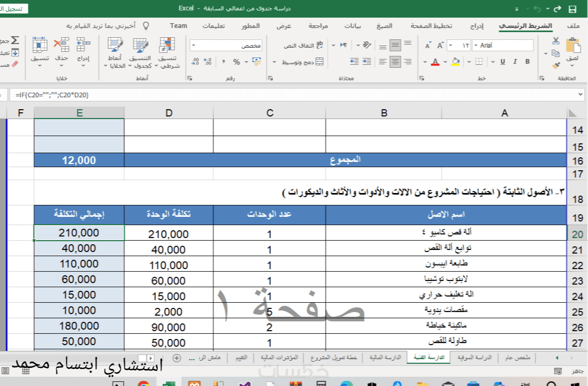Toggle Top Align vertical alignment
Image resolution: width=588 pixels, height=386 pixels.
click(x=408, y=43)
